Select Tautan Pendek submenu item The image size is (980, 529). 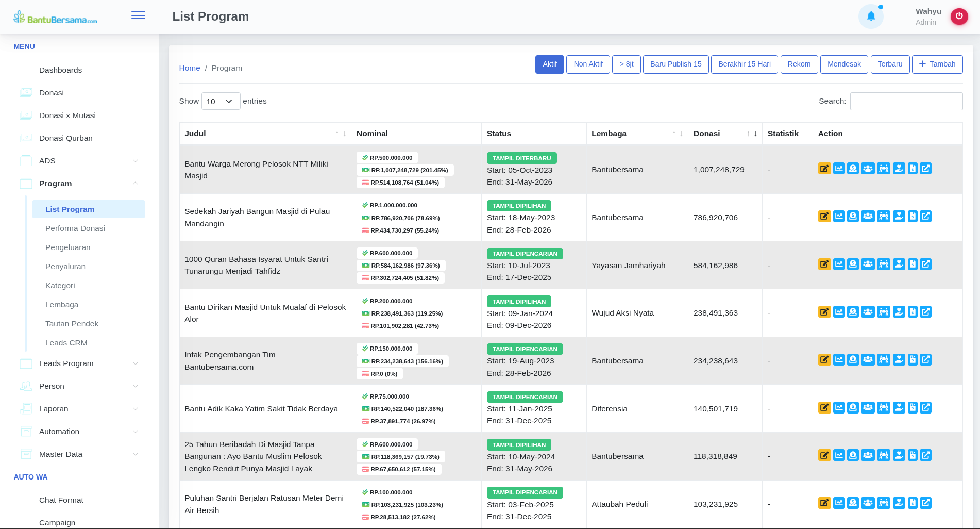tap(72, 324)
